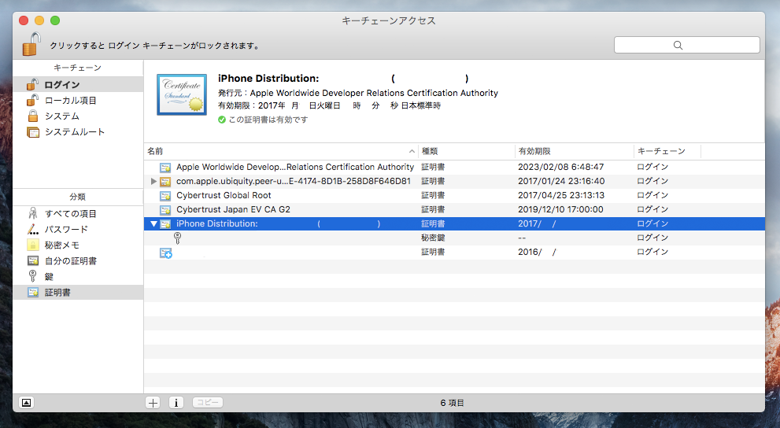This screenshot has height=428, width=780.
Task: Click the large certificate preview image
Action: click(182, 95)
